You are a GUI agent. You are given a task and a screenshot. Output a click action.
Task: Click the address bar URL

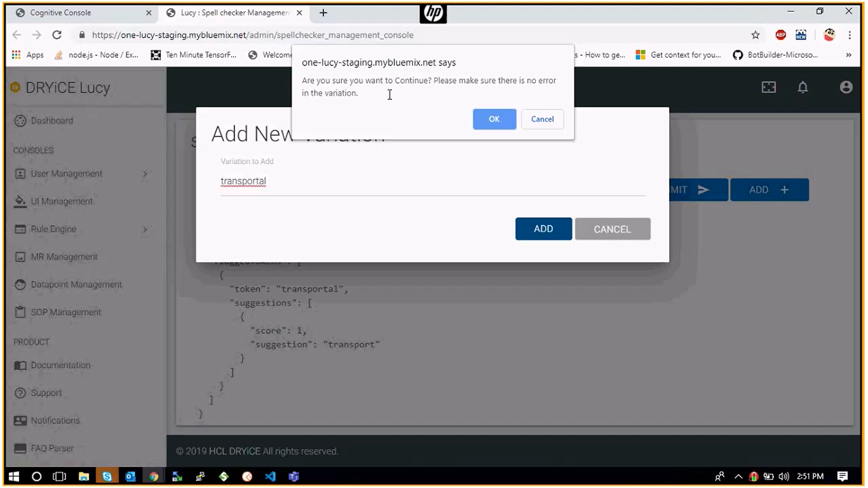click(x=253, y=35)
